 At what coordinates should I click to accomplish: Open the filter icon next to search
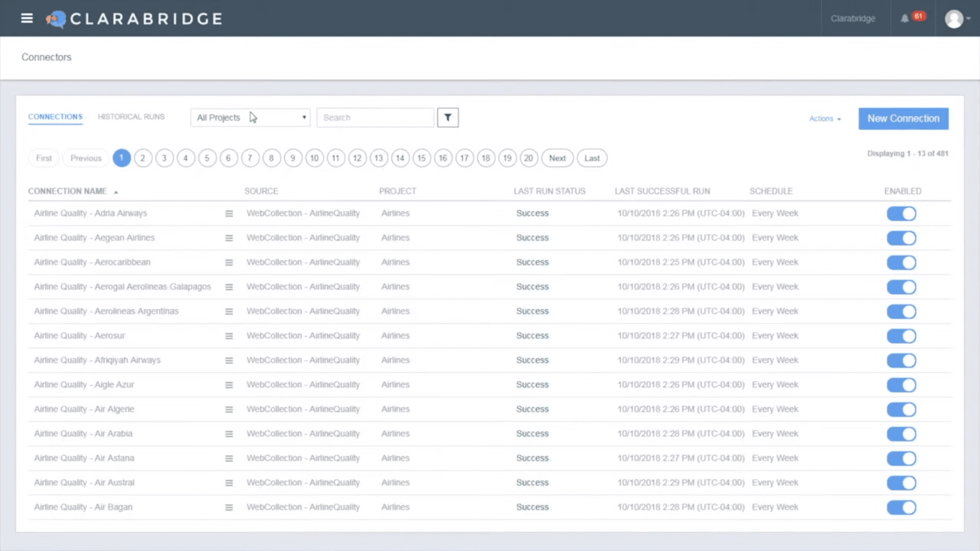448,117
